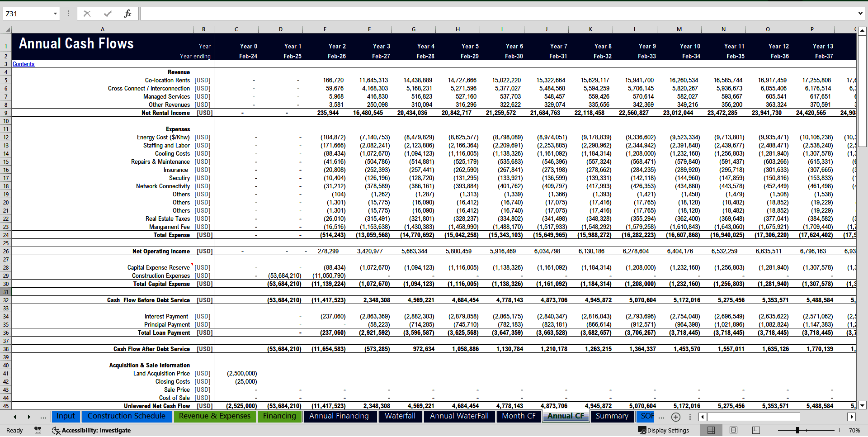868x437 pixels.
Task: Open the Summary sheet tab
Action: point(612,416)
